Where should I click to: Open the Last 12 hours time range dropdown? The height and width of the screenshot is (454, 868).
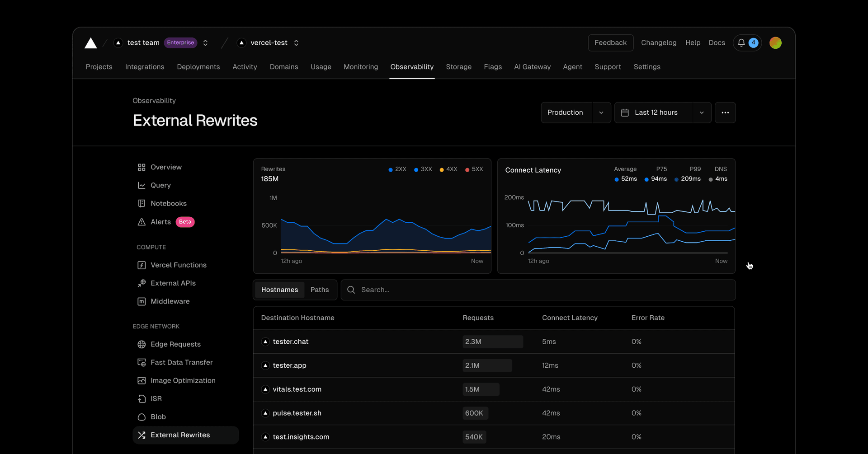(701, 113)
